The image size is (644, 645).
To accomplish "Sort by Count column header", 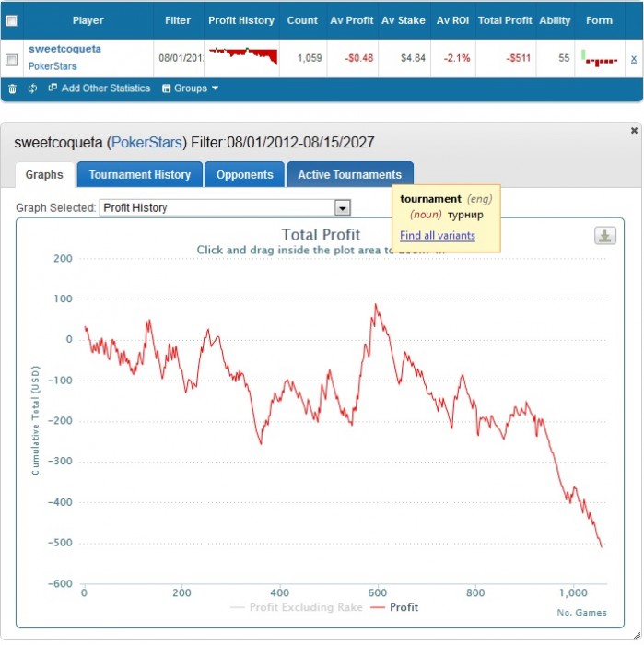I will tap(302, 20).
